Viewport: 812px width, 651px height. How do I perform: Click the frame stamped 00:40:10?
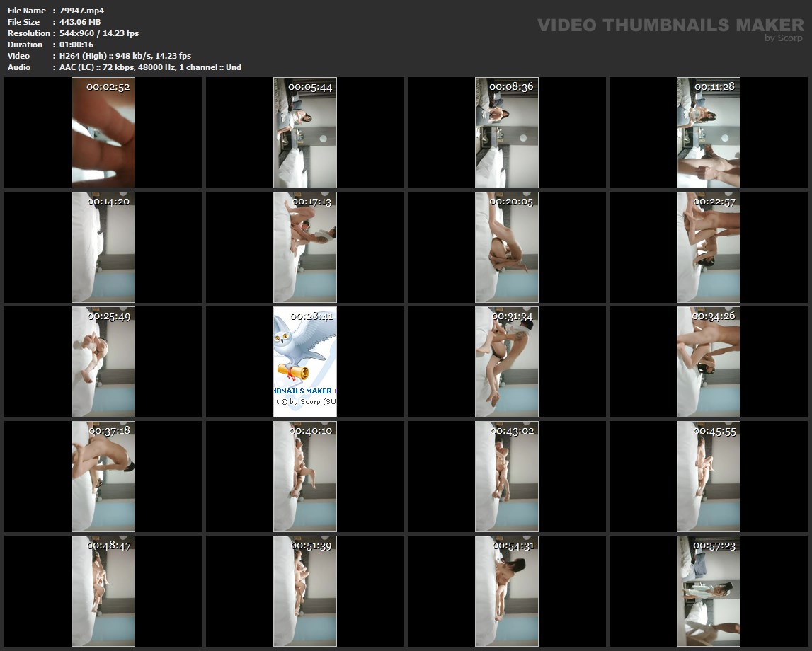[x=305, y=476]
